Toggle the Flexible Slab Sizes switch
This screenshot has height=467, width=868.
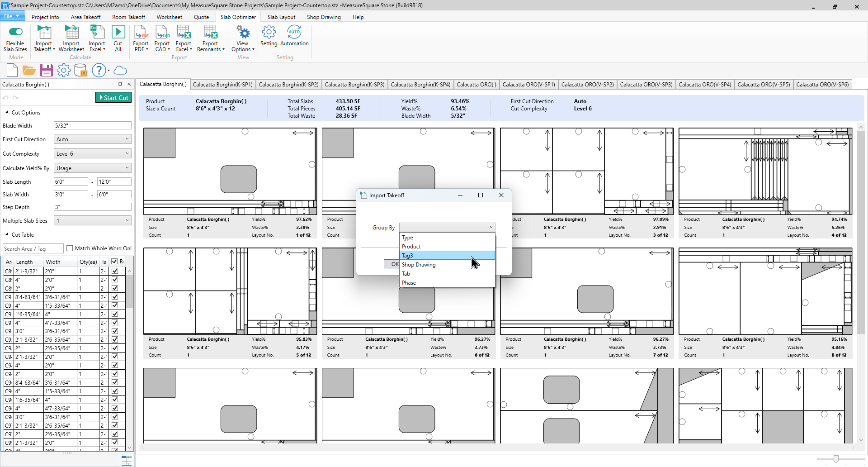15,32
